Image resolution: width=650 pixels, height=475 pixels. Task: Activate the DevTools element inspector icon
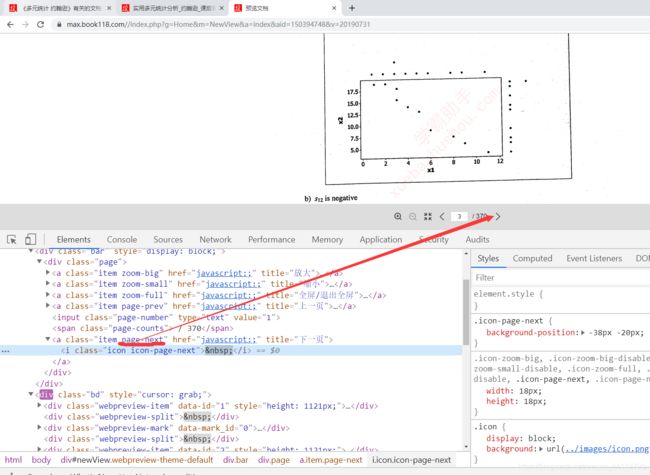point(12,240)
